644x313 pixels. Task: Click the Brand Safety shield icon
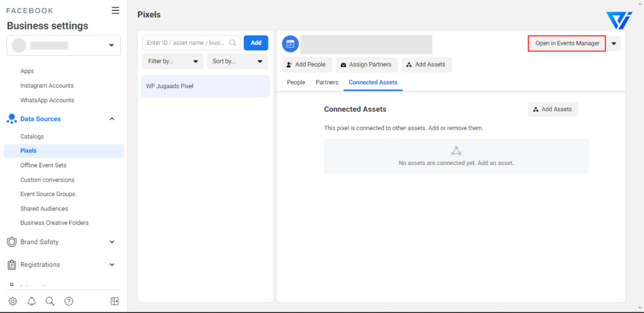point(11,242)
